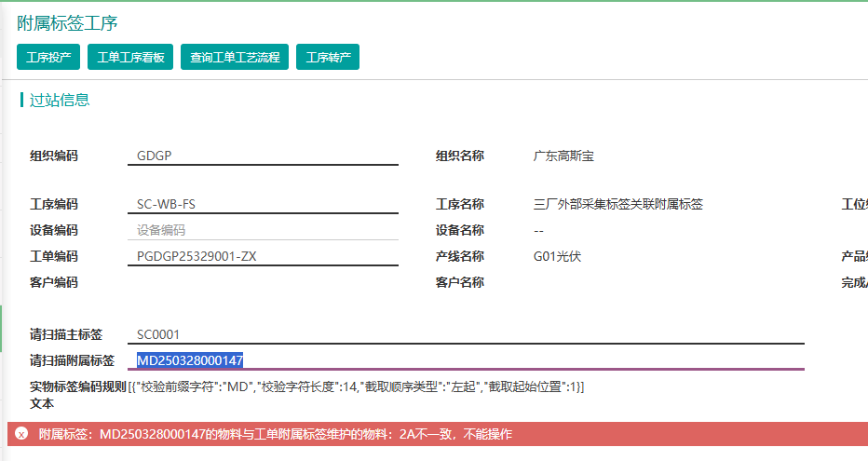Screen dimensions: 868x461
Task: Click the 文本 label below rule
Action: pos(42,403)
